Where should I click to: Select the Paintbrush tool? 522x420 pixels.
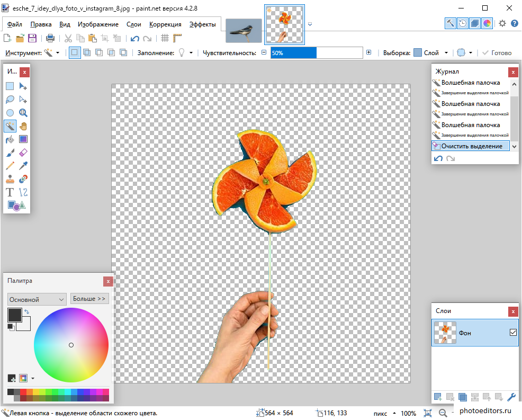click(10, 153)
